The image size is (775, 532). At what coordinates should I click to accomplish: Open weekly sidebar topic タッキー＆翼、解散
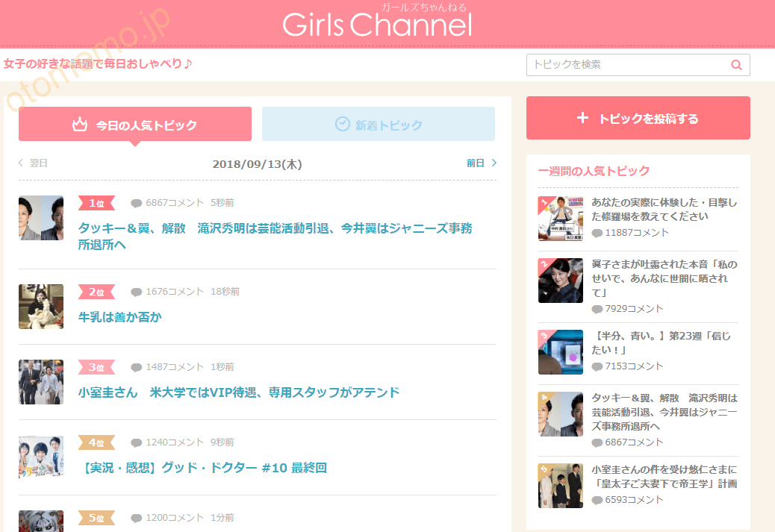(x=664, y=412)
